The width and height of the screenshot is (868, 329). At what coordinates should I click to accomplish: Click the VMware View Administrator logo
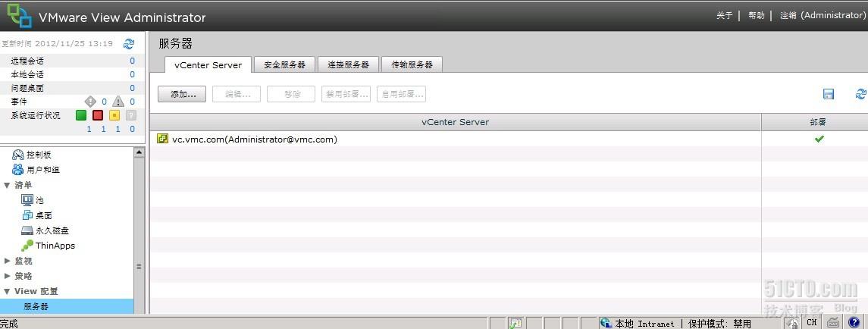click(20, 15)
